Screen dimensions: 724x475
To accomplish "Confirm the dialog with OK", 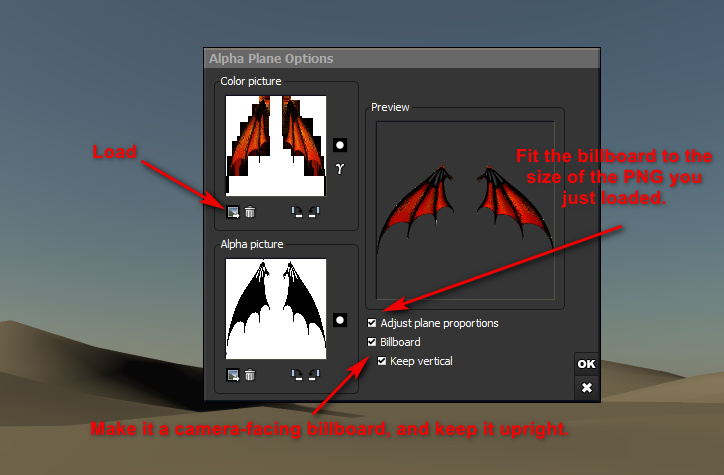I will pos(586,364).
